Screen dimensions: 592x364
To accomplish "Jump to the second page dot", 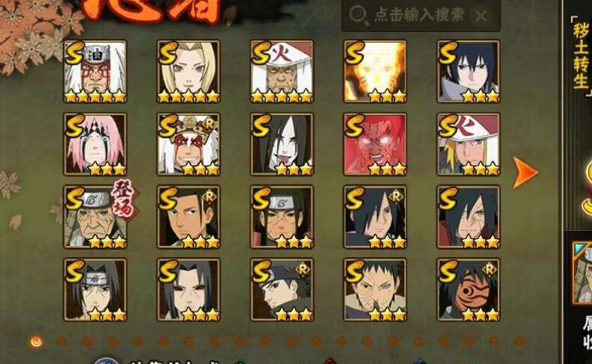I will coord(61,342).
